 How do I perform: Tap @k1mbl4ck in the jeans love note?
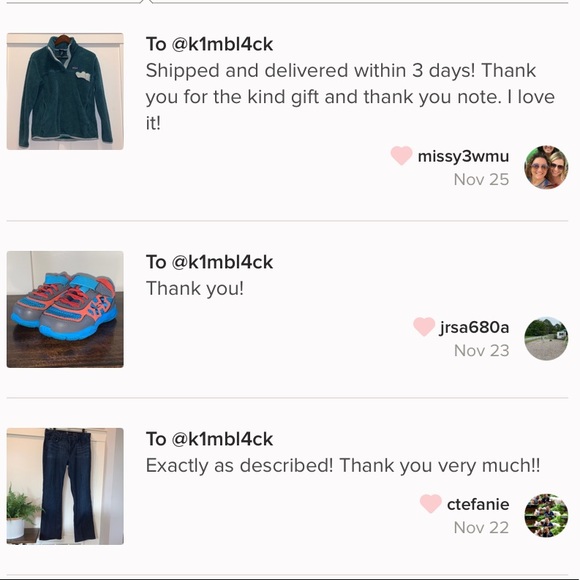pyautogui.click(x=222, y=439)
